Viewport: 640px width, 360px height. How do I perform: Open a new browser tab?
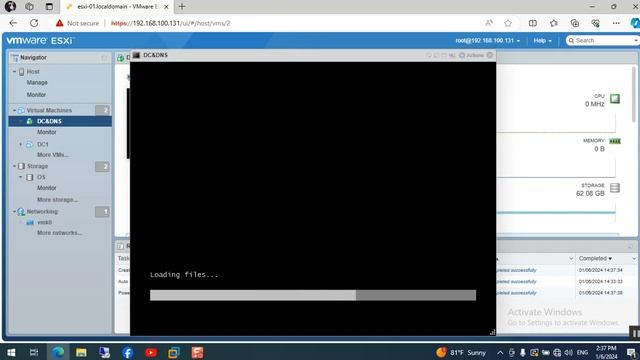182,7
